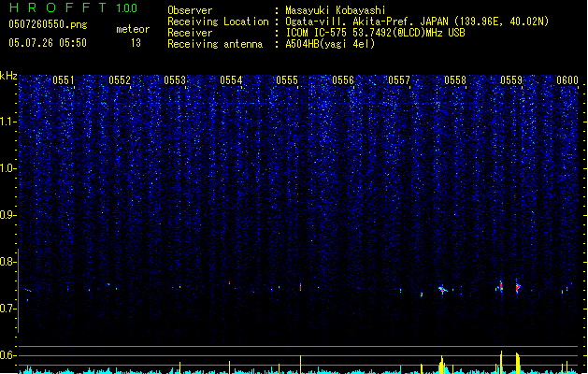Screen dimensions: 588x374
Task: Click the strong meteor echo just before 0558
Action: (442, 290)
